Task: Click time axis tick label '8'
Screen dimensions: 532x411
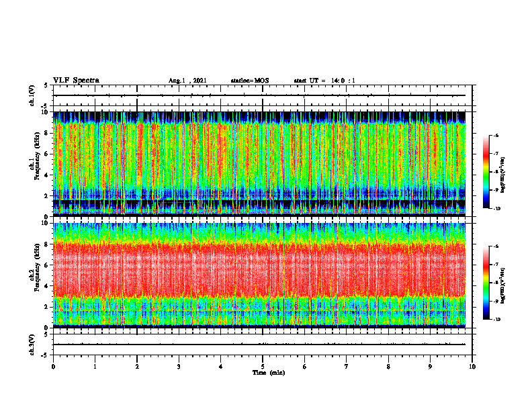Action: 388,367
